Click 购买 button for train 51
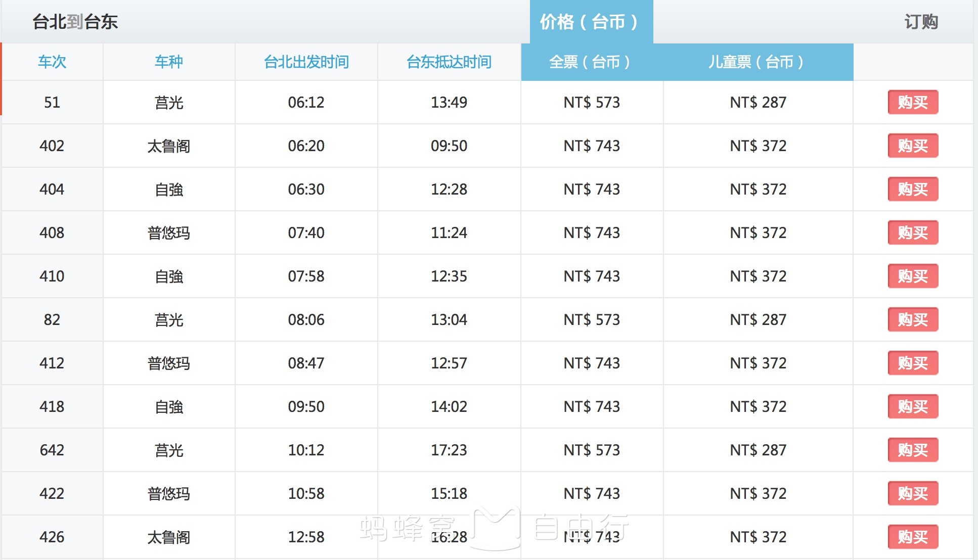The width and height of the screenshot is (978, 560). 913,102
